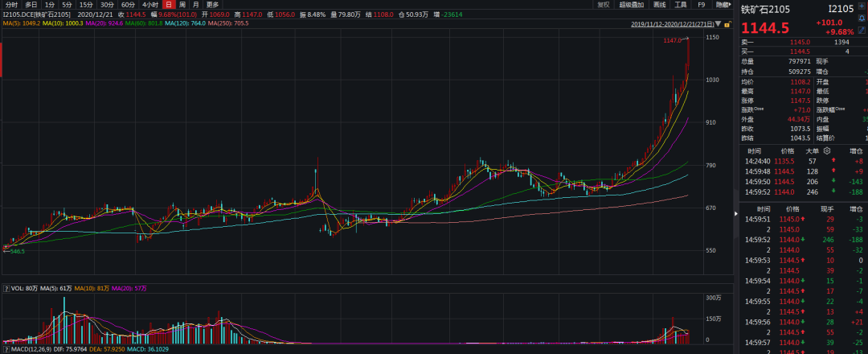Click the 1147.0 high price marker on chart
The height and width of the screenshot is (354, 868).
(x=672, y=40)
